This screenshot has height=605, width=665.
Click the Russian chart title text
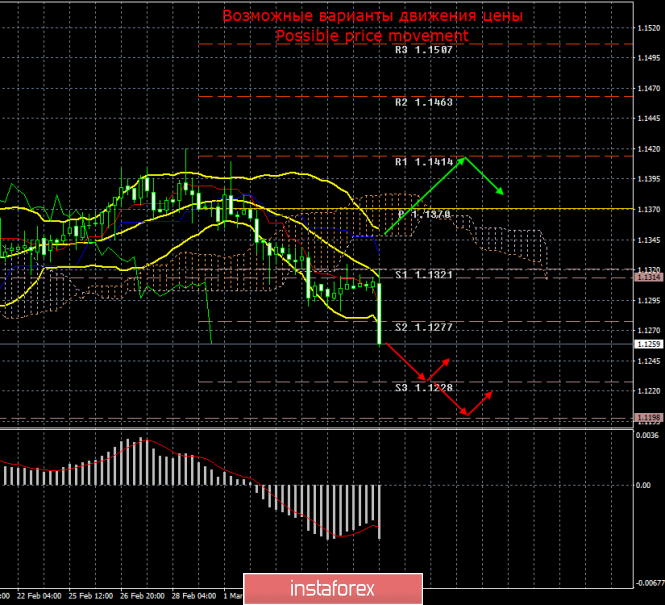click(x=372, y=16)
